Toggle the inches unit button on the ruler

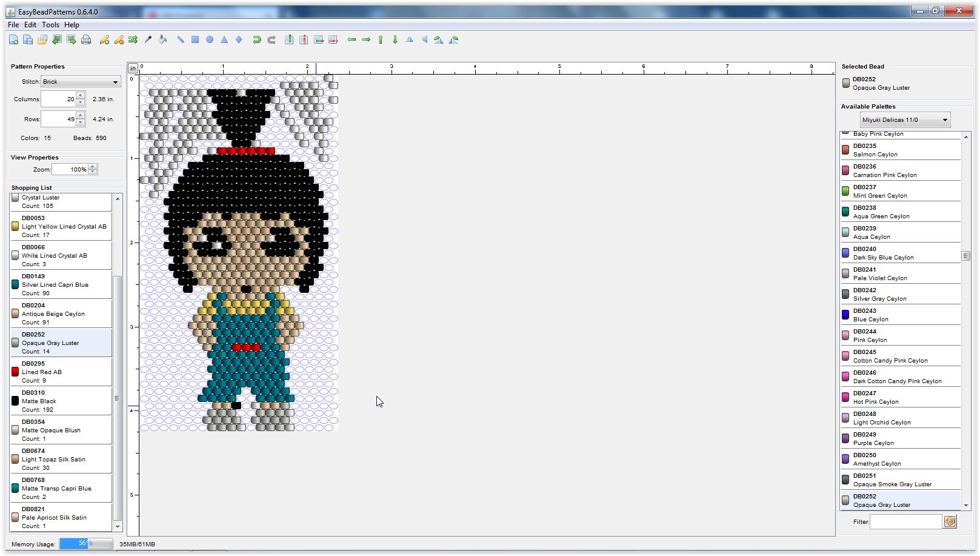pos(133,68)
